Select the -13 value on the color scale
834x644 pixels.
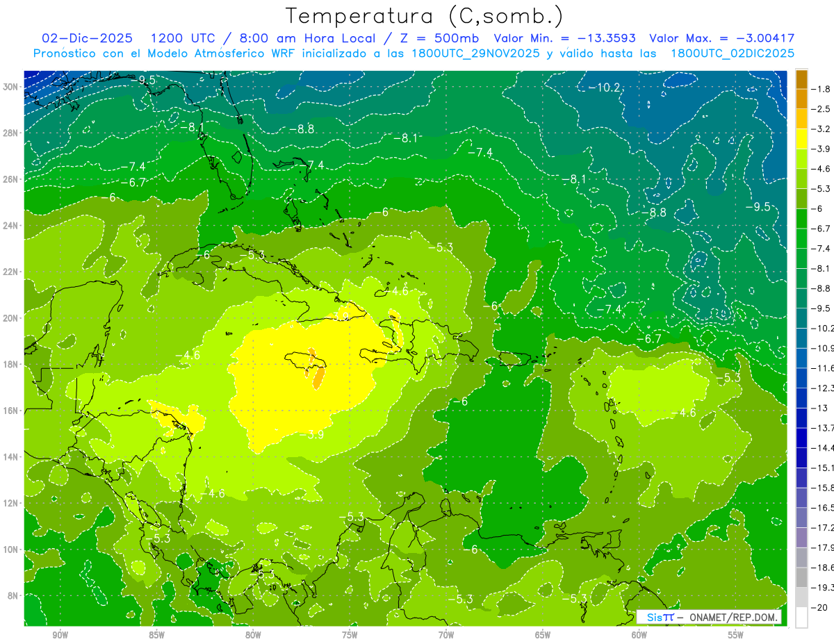pos(820,408)
